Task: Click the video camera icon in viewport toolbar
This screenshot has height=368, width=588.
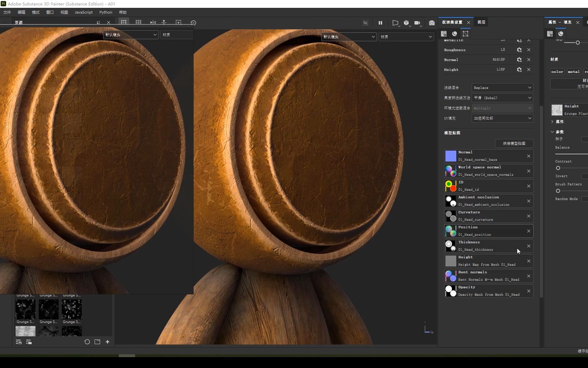Action: pyautogui.click(x=417, y=23)
